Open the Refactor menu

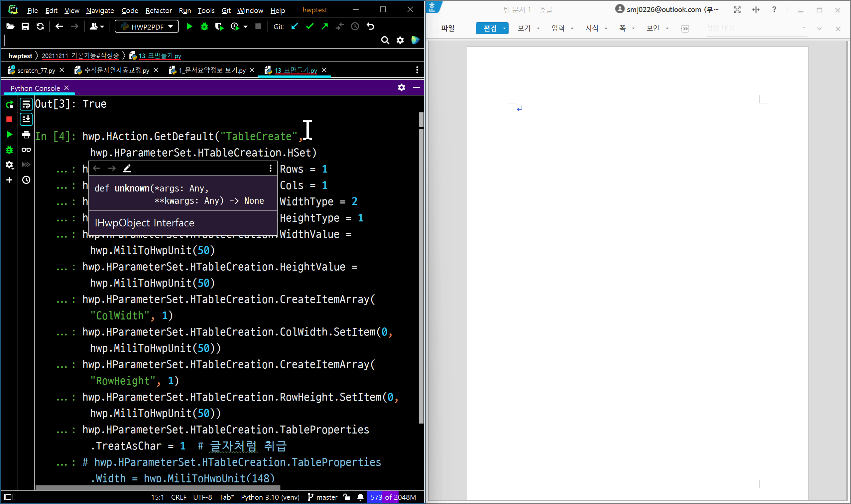tap(158, 11)
